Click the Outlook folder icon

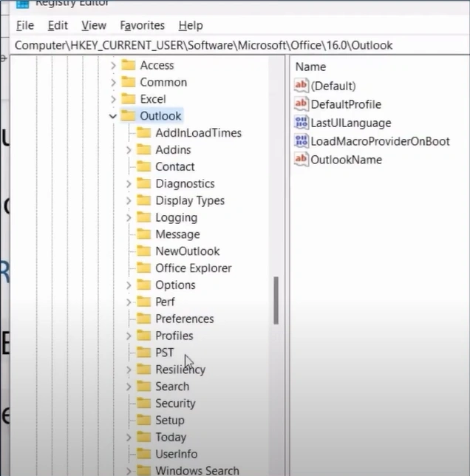point(128,115)
